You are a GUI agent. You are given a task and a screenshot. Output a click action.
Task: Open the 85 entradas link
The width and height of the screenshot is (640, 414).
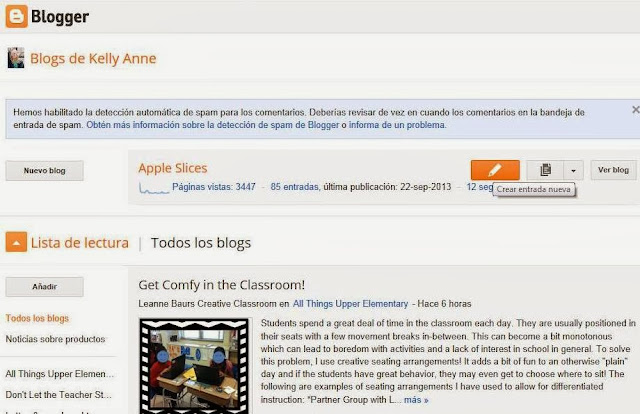[x=294, y=187]
